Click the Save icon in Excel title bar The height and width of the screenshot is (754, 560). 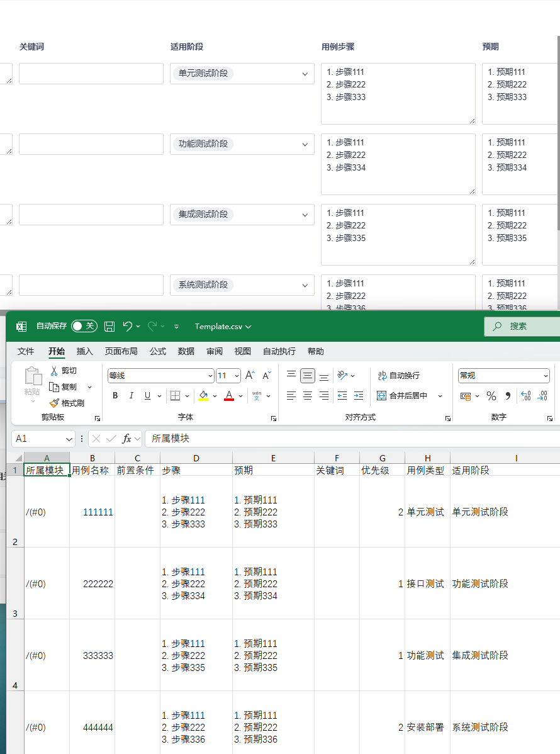coord(109,327)
